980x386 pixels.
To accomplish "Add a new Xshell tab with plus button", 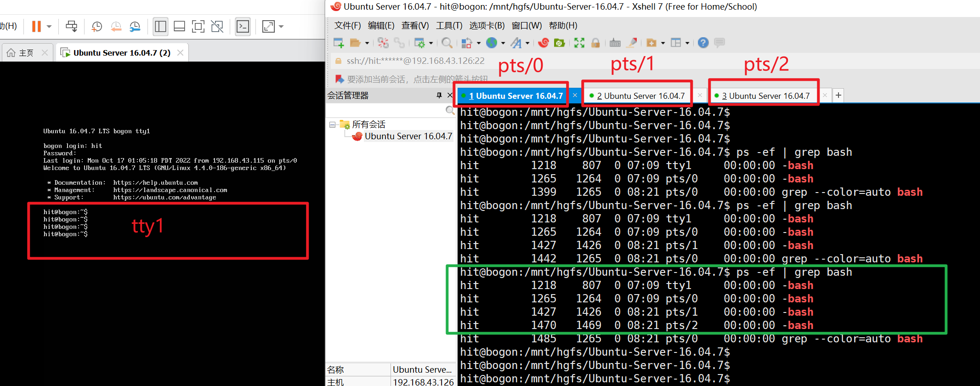I will click(x=838, y=95).
